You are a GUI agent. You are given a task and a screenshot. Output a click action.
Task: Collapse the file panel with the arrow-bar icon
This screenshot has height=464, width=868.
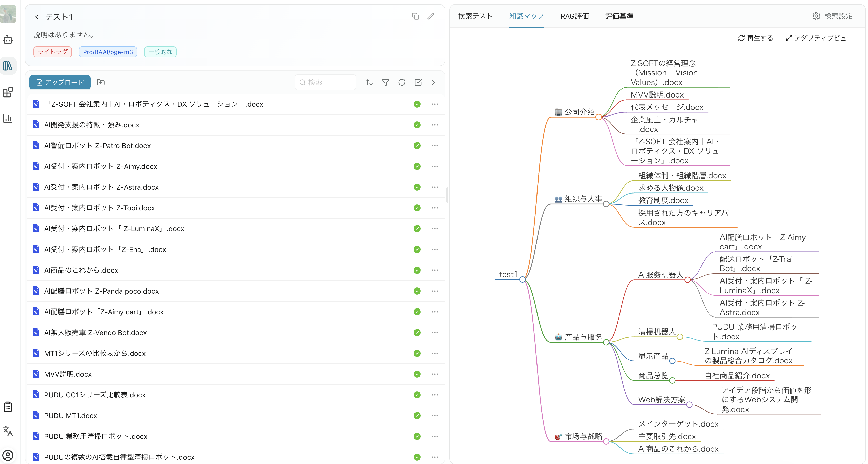point(434,82)
